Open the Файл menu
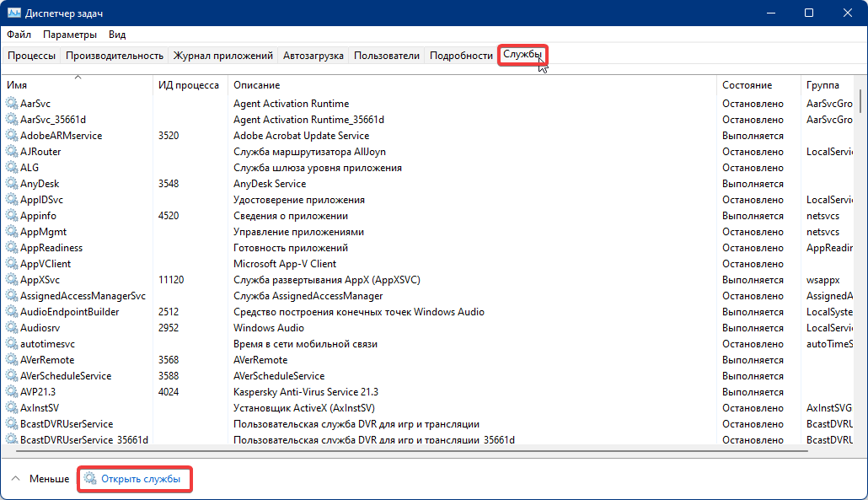The image size is (868, 500). point(19,35)
